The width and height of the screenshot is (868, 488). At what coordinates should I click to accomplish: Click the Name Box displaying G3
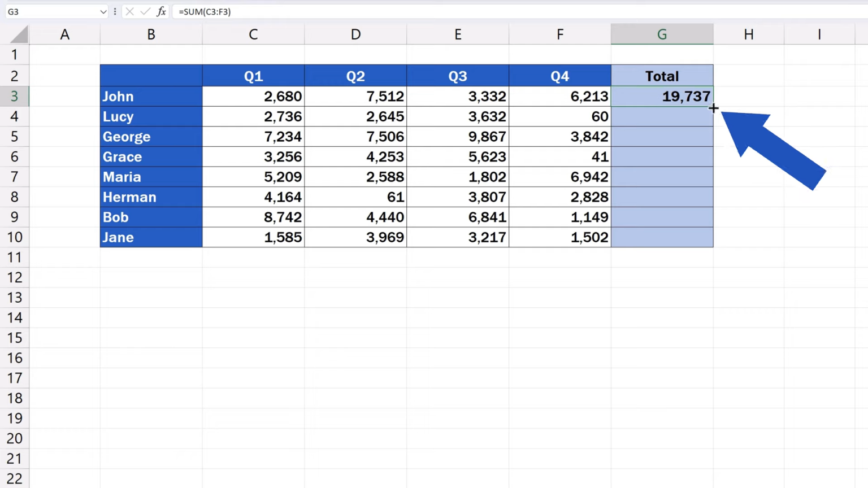pyautogui.click(x=51, y=11)
